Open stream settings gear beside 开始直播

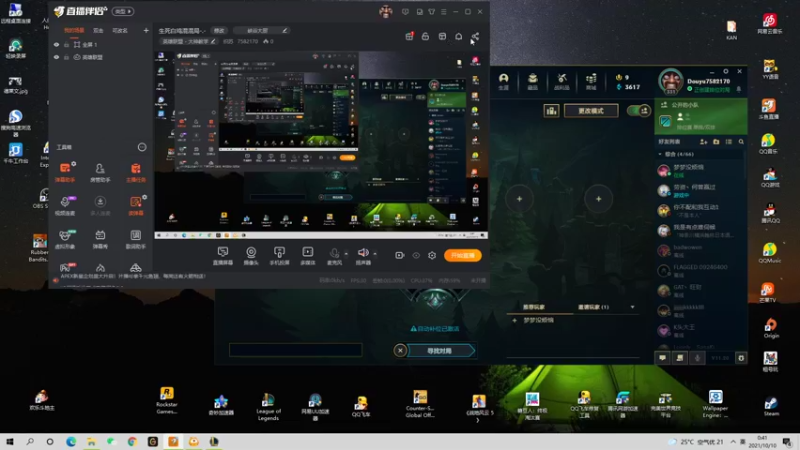(432, 255)
